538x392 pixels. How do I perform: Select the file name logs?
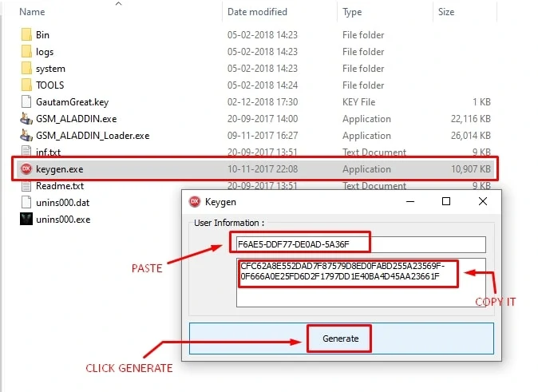click(45, 52)
